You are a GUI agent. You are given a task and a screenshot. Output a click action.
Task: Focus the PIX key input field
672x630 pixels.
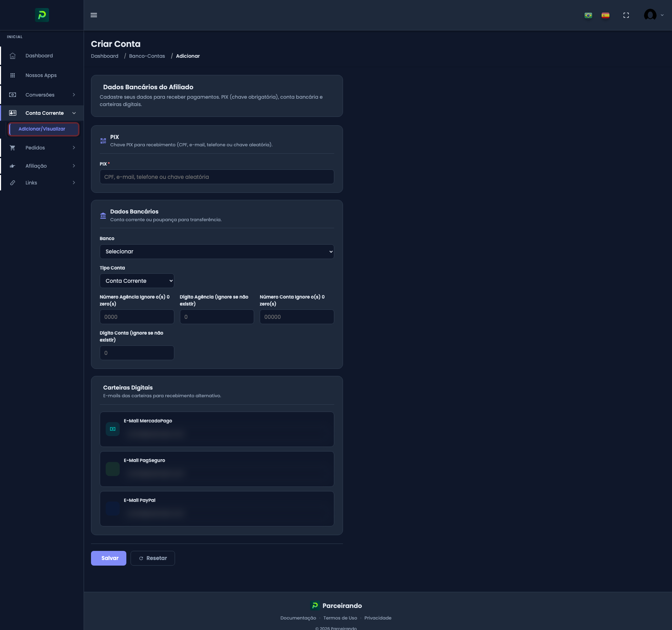click(x=217, y=177)
